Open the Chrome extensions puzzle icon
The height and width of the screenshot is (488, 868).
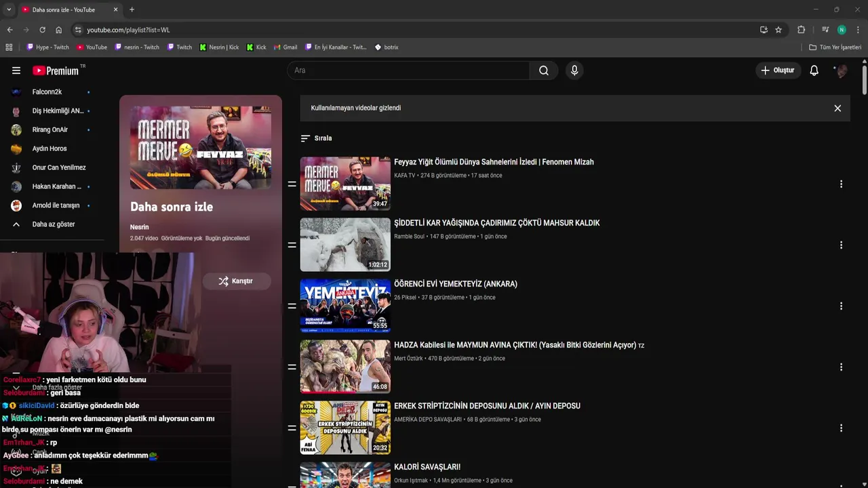point(801,30)
